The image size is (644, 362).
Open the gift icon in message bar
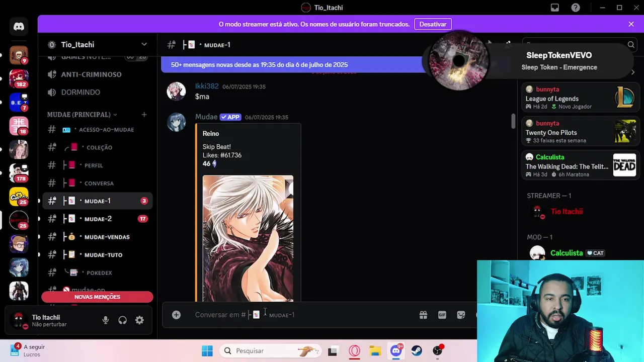pos(423,315)
